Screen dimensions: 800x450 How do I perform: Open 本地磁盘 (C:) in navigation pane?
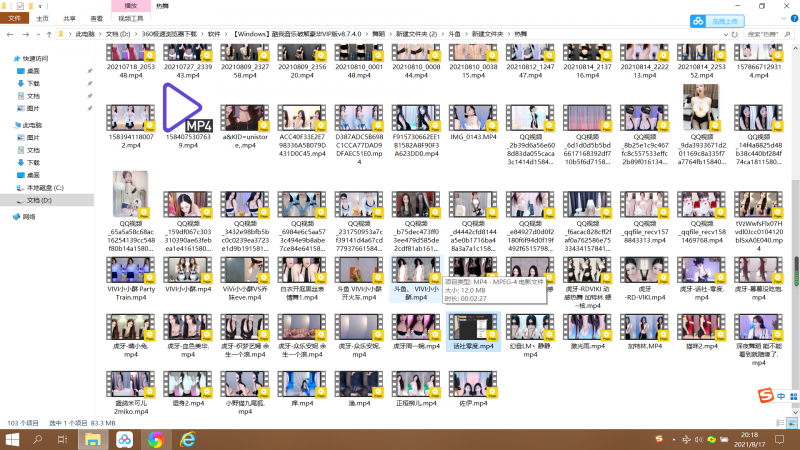coord(45,187)
